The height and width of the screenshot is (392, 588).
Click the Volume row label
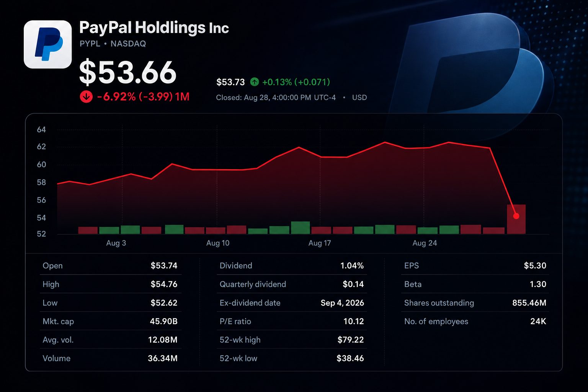(57, 358)
